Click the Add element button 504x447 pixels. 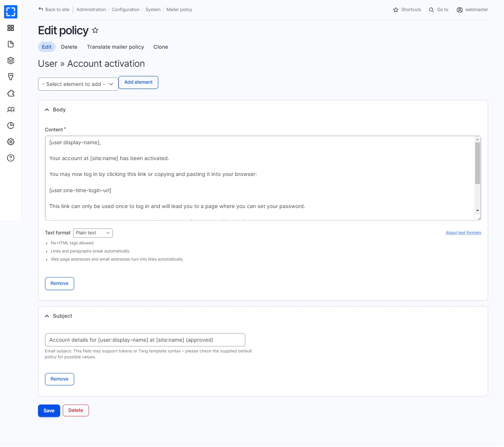pos(138,83)
